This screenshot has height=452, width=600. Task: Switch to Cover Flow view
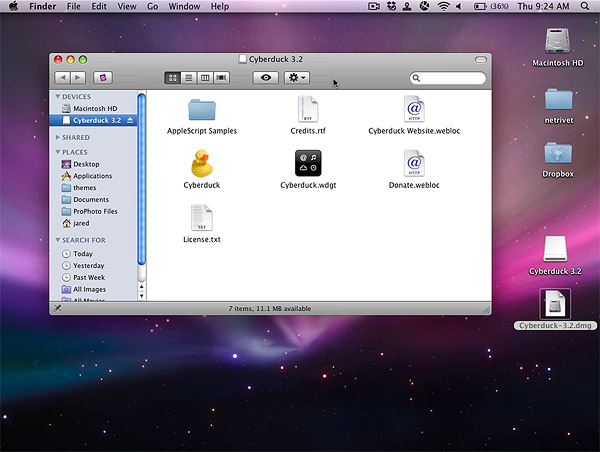click(222, 78)
